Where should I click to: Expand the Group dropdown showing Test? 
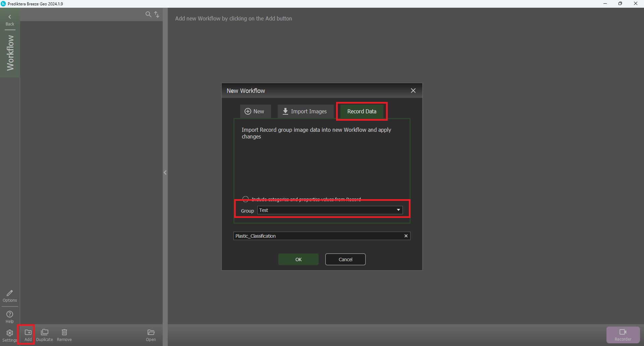398,210
